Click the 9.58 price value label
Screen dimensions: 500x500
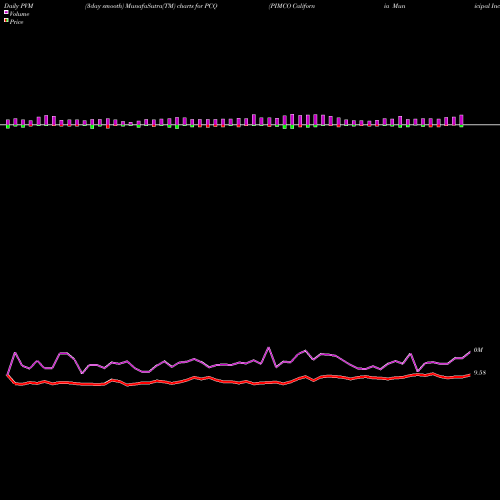[480, 373]
